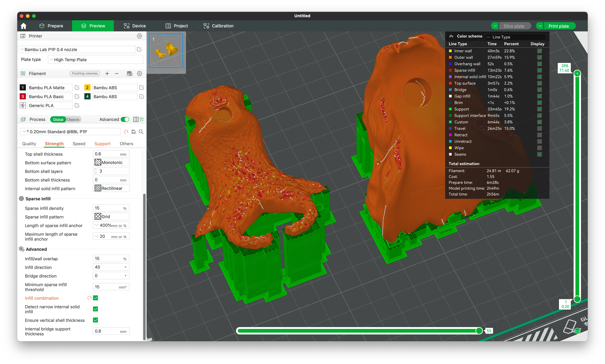
Task: Switch to the Prepare tab
Action: point(51,26)
